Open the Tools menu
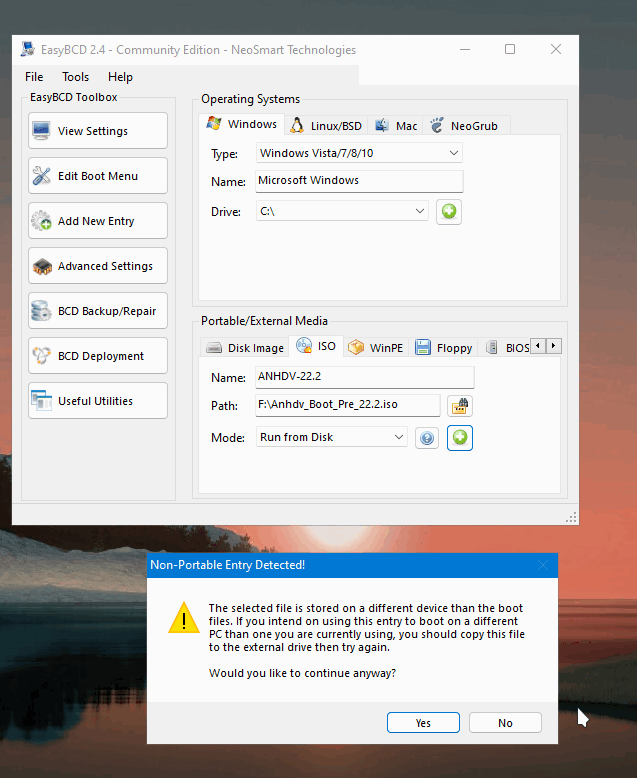 (75, 77)
